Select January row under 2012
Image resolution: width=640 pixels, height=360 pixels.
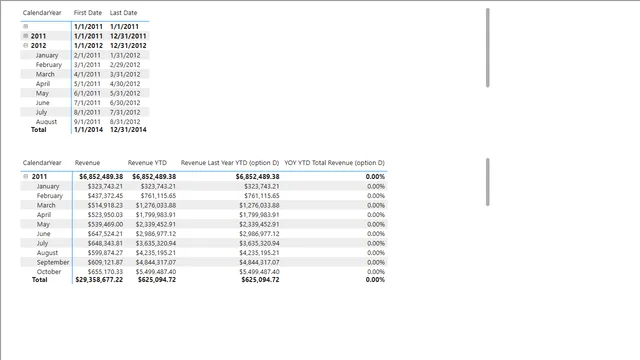tap(85, 55)
